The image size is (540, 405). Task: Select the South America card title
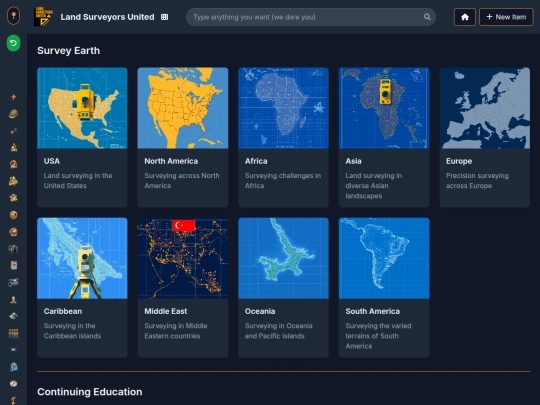click(373, 311)
